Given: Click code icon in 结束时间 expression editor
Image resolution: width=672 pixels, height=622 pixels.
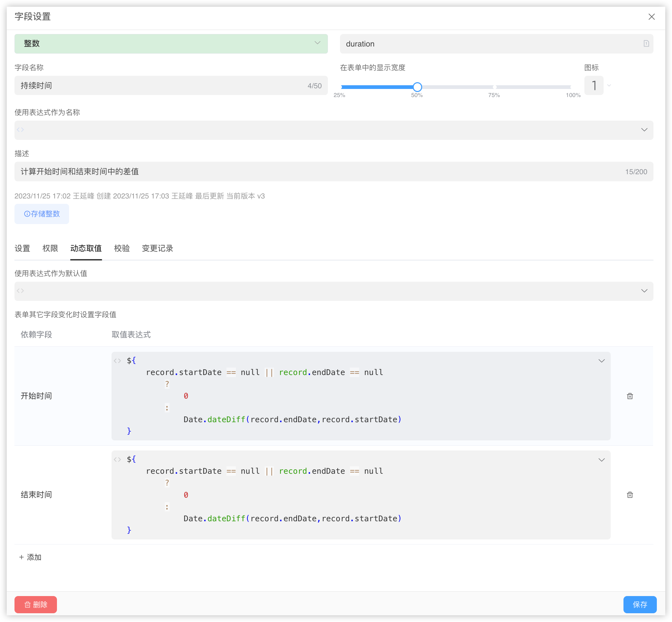Looking at the screenshot, I should (x=117, y=460).
